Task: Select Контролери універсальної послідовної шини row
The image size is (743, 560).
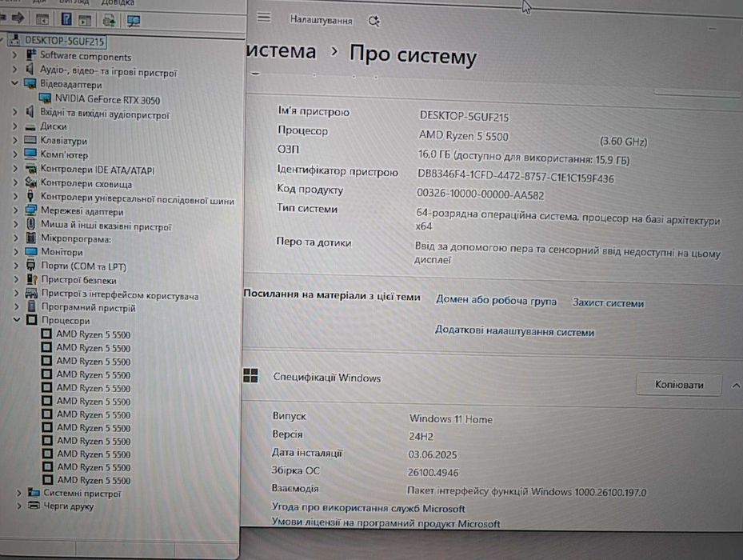Action: click(138, 198)
